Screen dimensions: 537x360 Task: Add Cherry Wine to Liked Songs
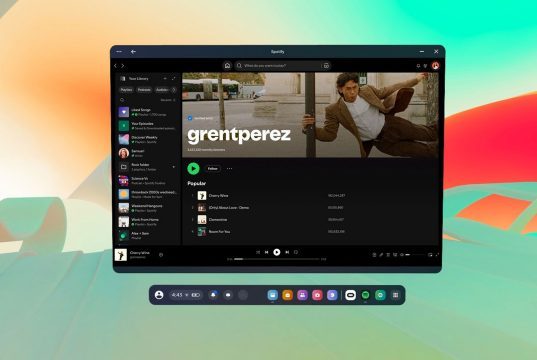(161, 255)
